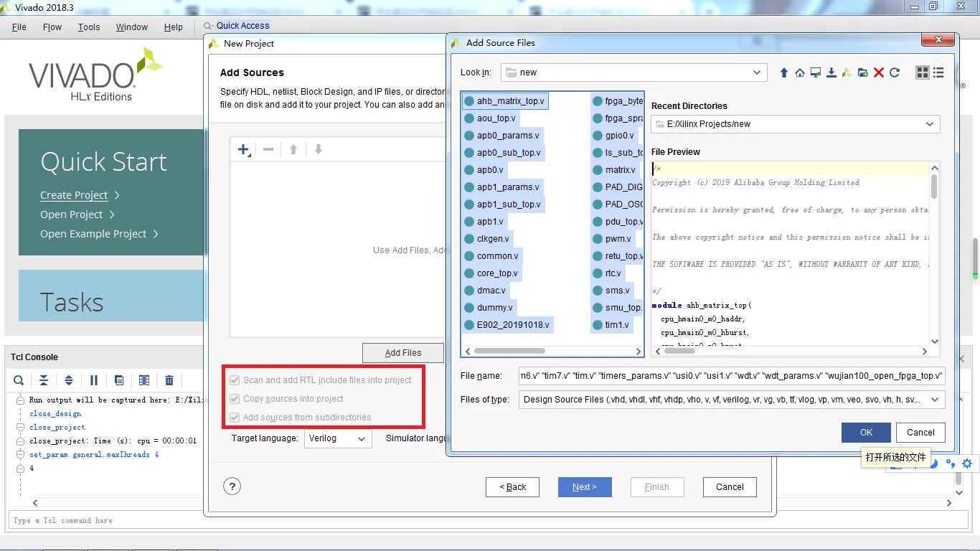Switch file dialog to list view
980x551 pixels.
[x=938, y=72]
